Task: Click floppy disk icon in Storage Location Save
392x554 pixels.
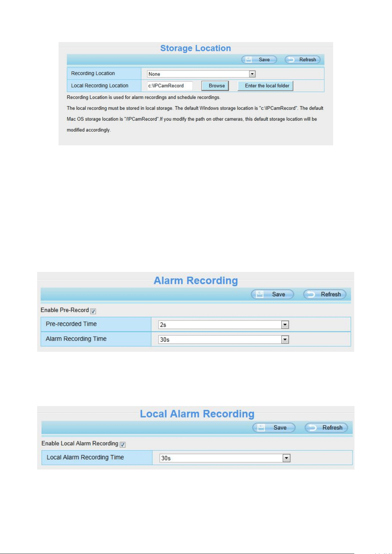Action: tap(249, 60)
